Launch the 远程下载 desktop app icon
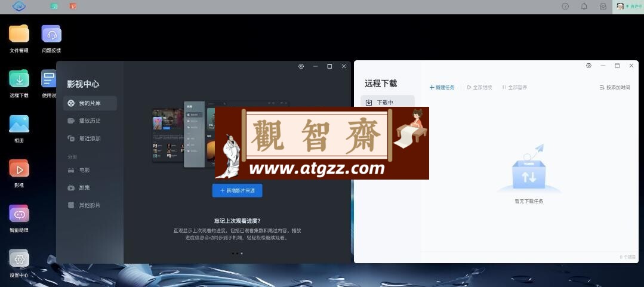 19,78
